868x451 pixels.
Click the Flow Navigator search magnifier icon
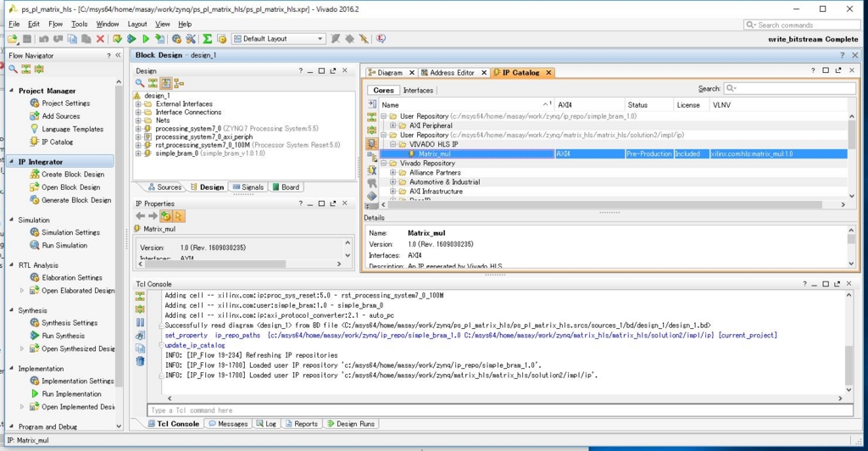(13, 69)
